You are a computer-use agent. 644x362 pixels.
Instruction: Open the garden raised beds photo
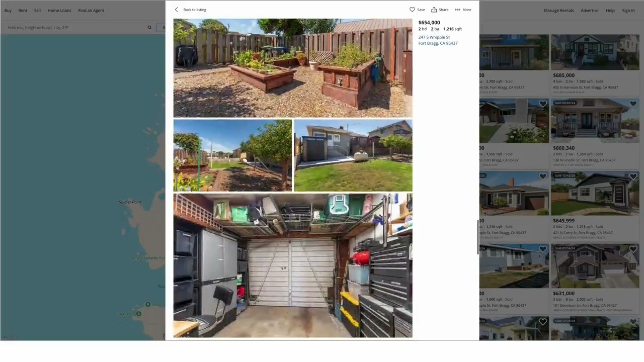coord(293,68)
